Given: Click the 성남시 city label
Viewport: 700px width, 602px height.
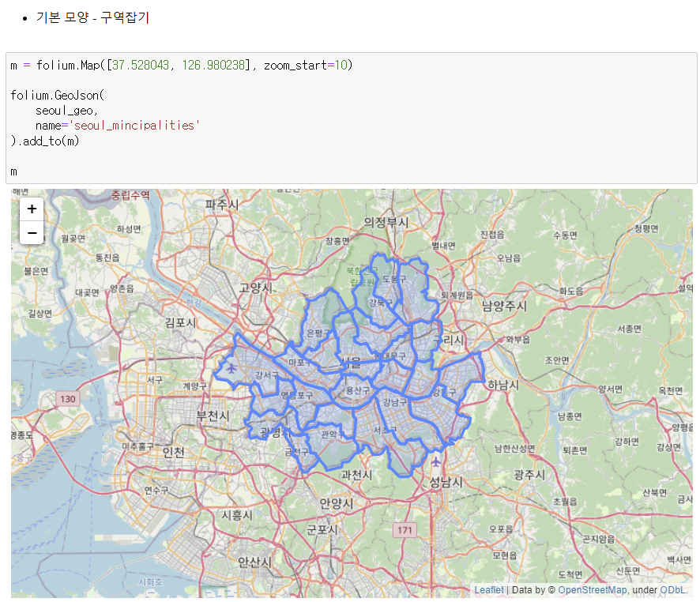Looking at the screenshot, I should pos(446,482).
